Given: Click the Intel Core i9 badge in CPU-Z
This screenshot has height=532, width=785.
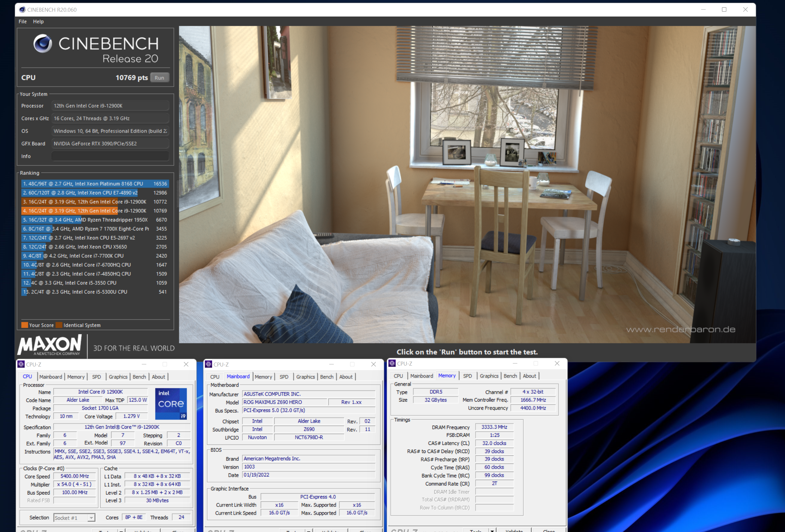Looking at the screenshot, I should pos(171,404).
